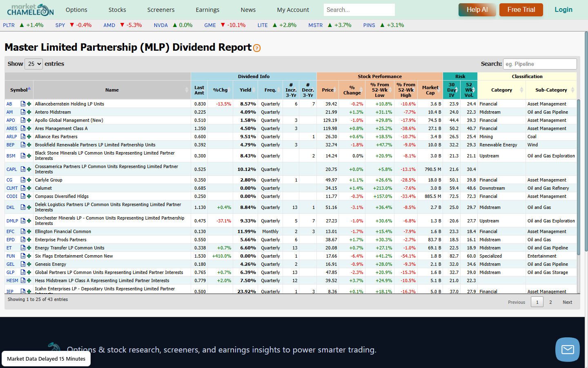This screenshot has height=368, width=588.
Task: Open the Options menu
Action: point(76,10)
